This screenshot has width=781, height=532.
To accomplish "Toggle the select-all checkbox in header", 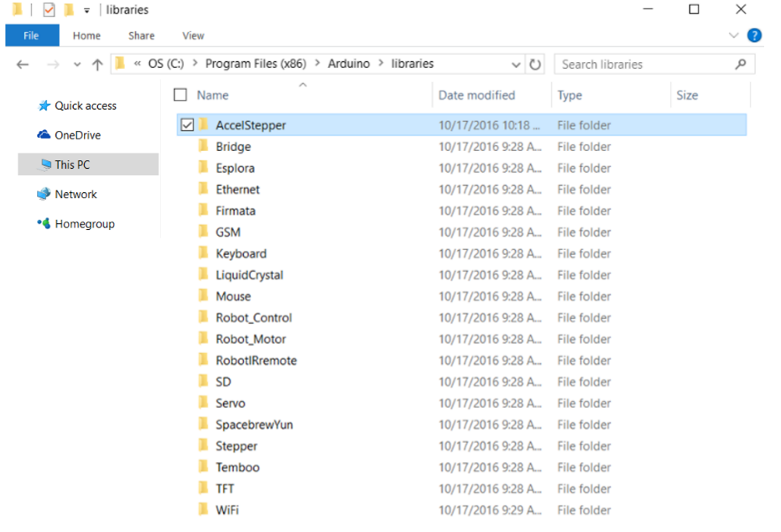I will pos(180,95).
